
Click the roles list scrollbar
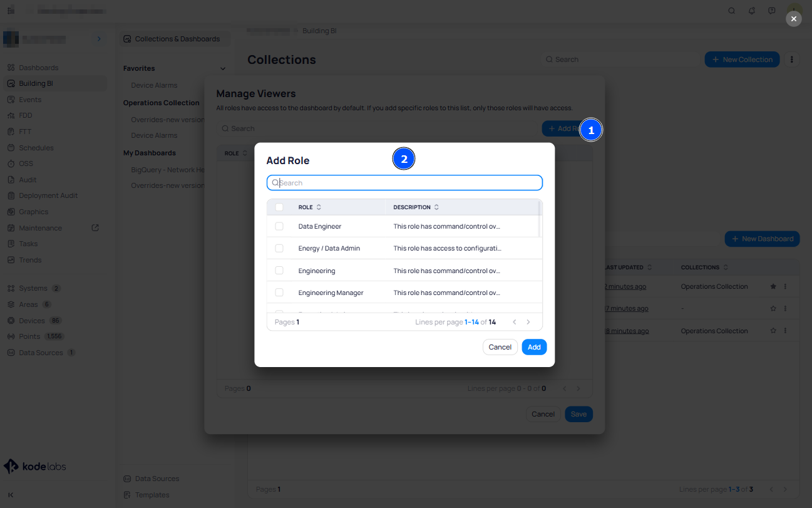(x=540, y=219)
